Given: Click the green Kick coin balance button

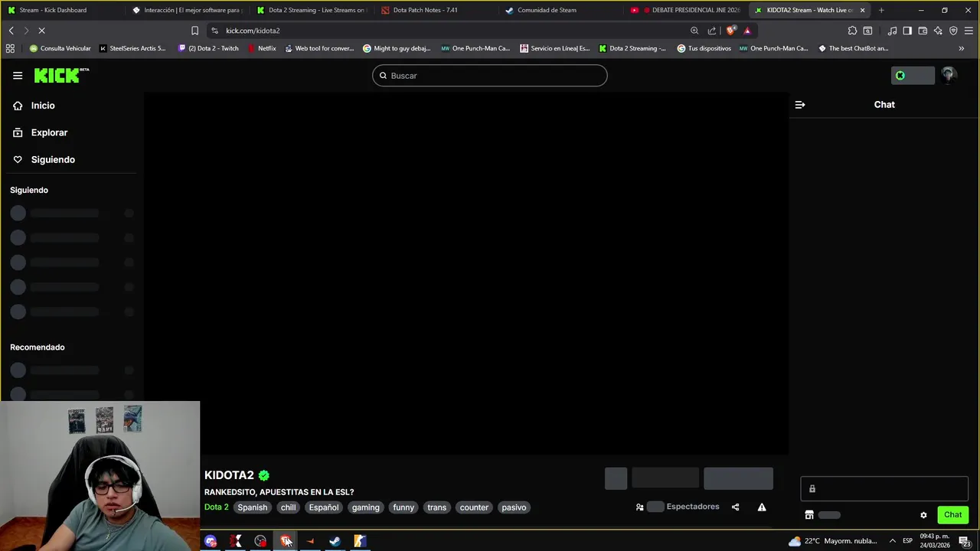Looking at the screenshot, I should pos(913,75).
